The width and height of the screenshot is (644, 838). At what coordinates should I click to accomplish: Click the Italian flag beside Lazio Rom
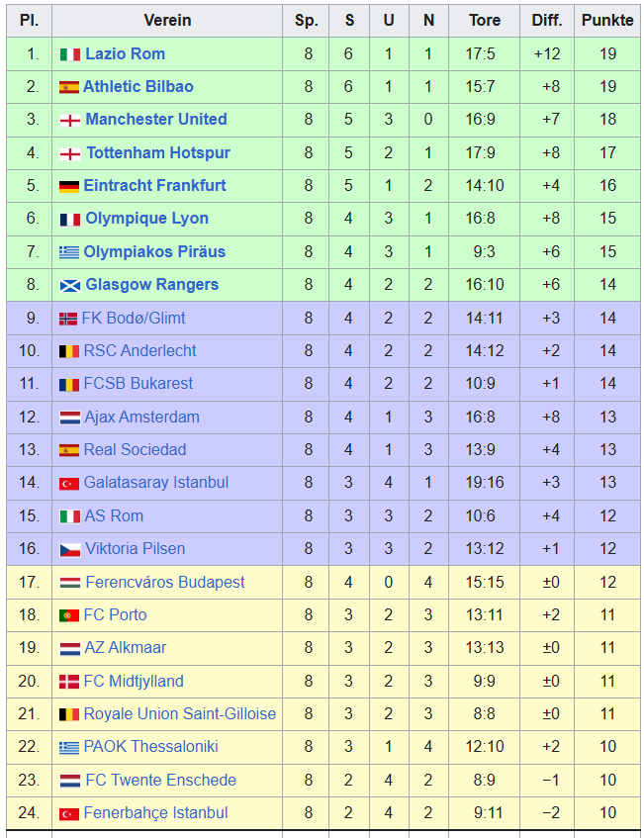click(x=69, y=54)
